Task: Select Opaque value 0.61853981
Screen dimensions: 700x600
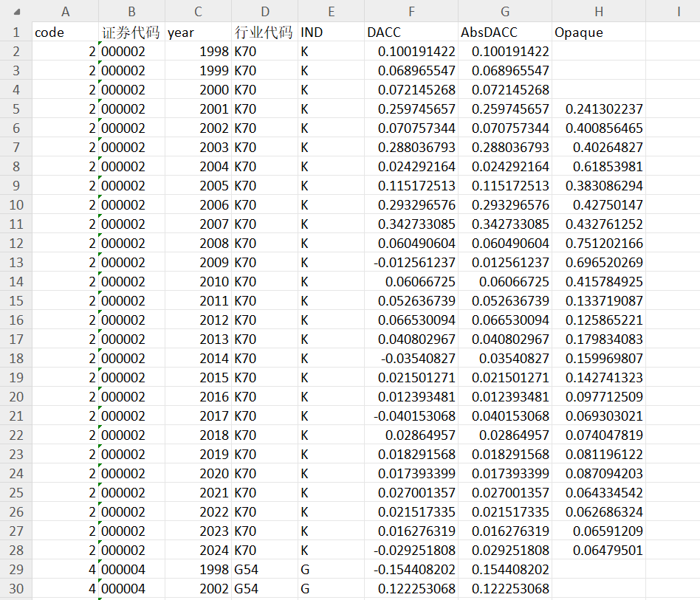Action: tap(599, 166)
